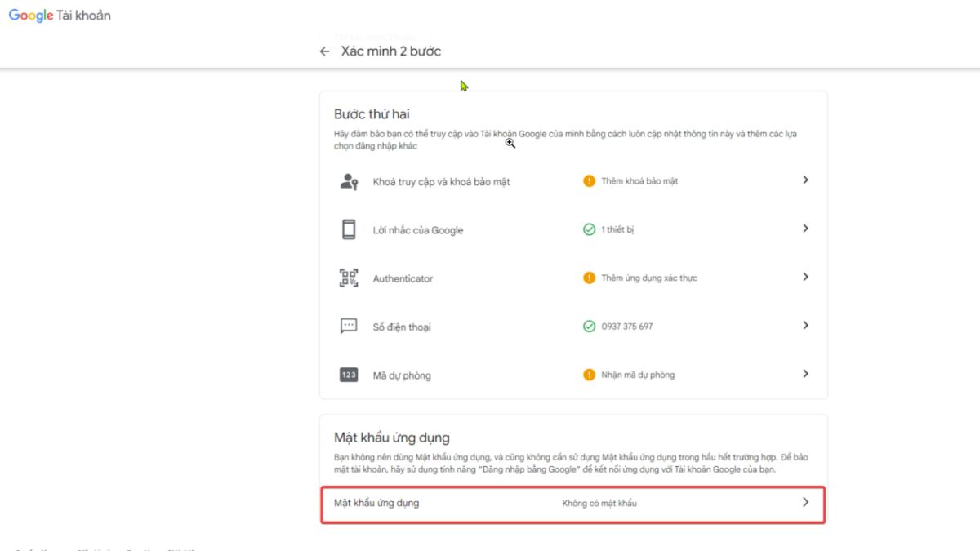Viewport: 980px width, 551px height.
Task: Click the 1 thiết bị status text
Action: click(617, 229)
